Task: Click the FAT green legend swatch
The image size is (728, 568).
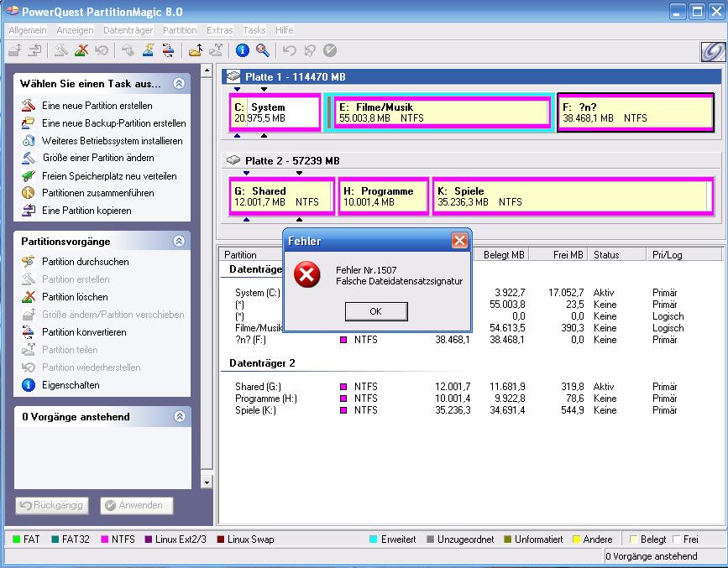Action: pos(17,539)
